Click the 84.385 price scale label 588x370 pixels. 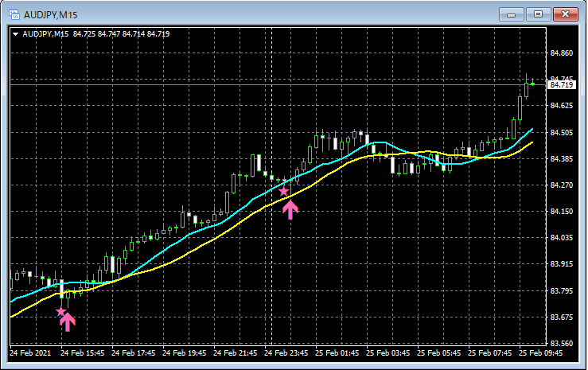562,159
